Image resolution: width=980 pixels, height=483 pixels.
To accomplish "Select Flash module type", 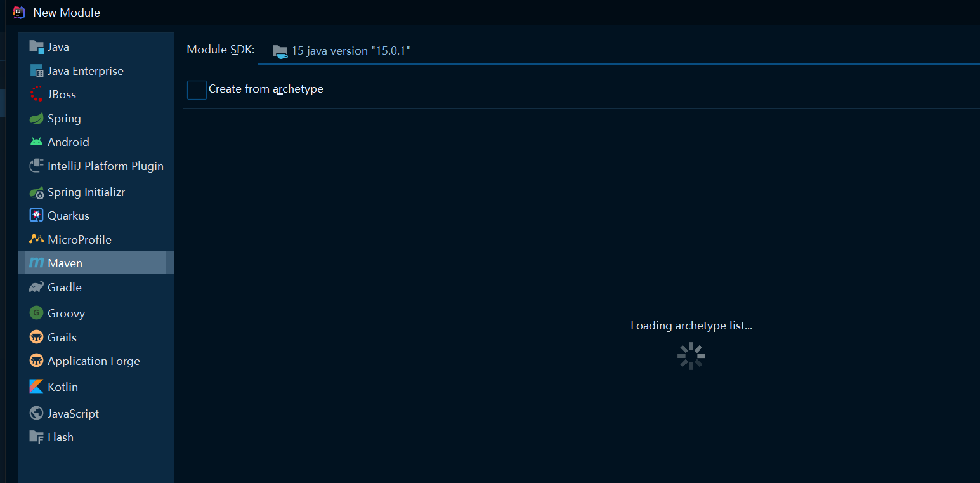I will (96, 437).
